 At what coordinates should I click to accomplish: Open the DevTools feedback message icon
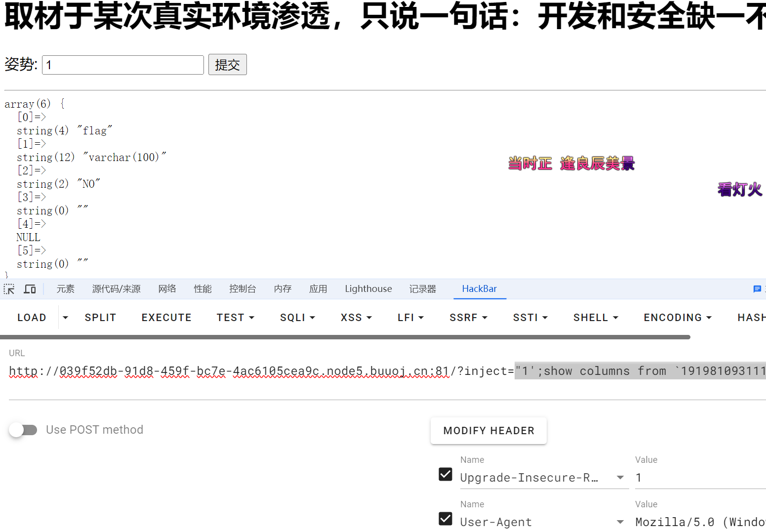pyautogui.click(x=757, y=289)
